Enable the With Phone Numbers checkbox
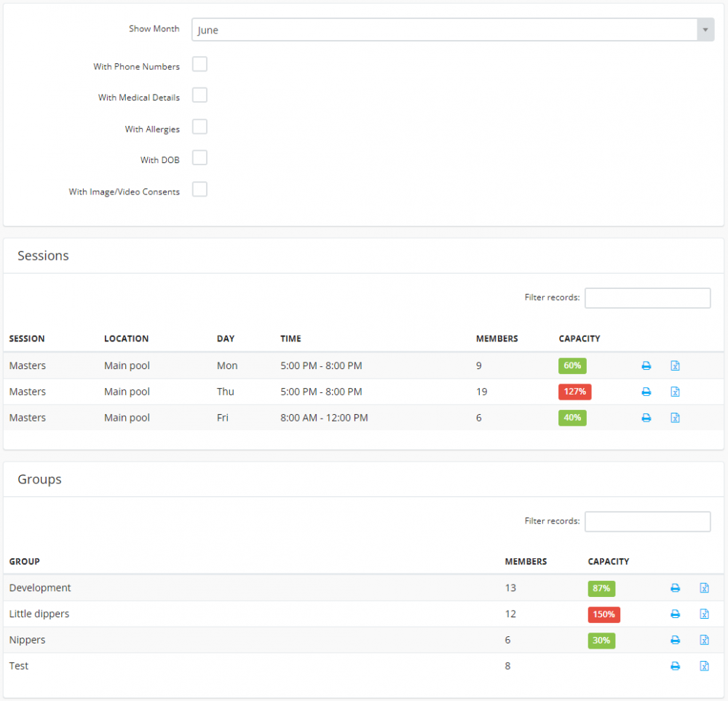The height and width of the screenshot is (701, 728). (x=199, y=64)
